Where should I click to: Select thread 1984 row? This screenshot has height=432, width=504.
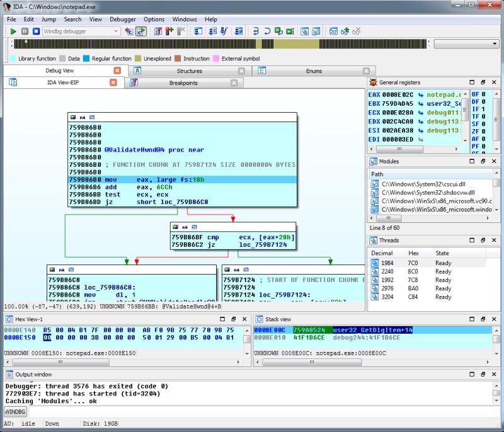pyautogui.click(x=428, y=263)
